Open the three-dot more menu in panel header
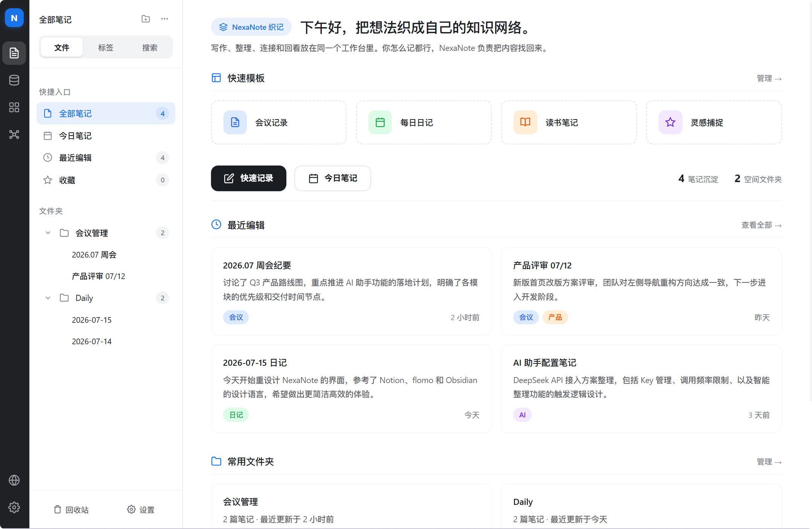Viewport: 812px width, 529px height. click(164, 19)
